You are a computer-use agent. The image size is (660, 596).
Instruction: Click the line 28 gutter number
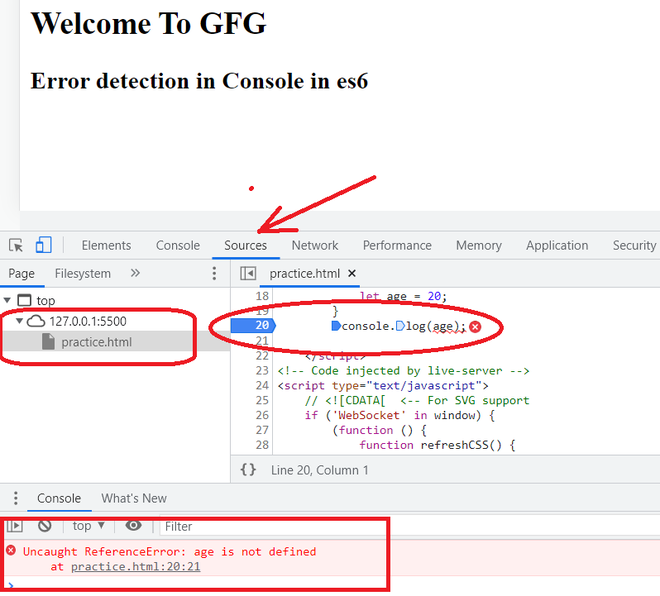click(x=262, y=445)
